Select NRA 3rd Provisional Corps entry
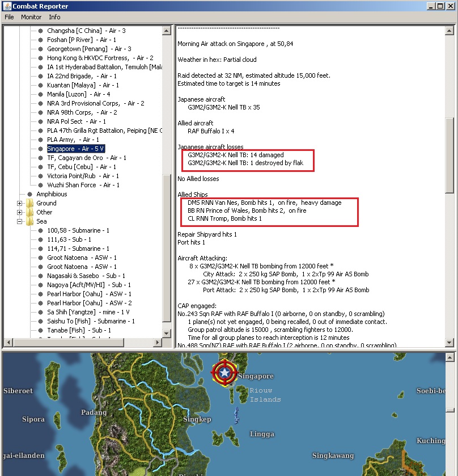The image size is (458, 476). point(96,103)
